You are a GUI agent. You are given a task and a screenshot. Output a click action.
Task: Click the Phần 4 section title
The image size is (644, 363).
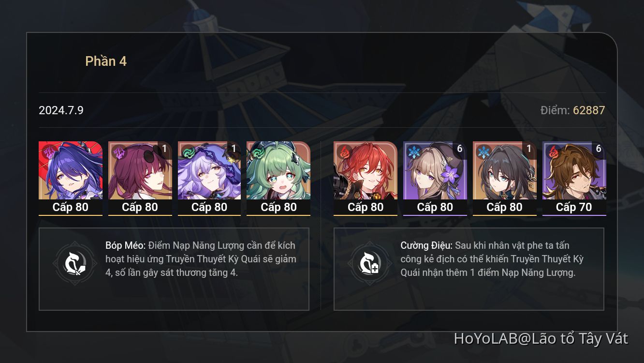pos(106,61)
